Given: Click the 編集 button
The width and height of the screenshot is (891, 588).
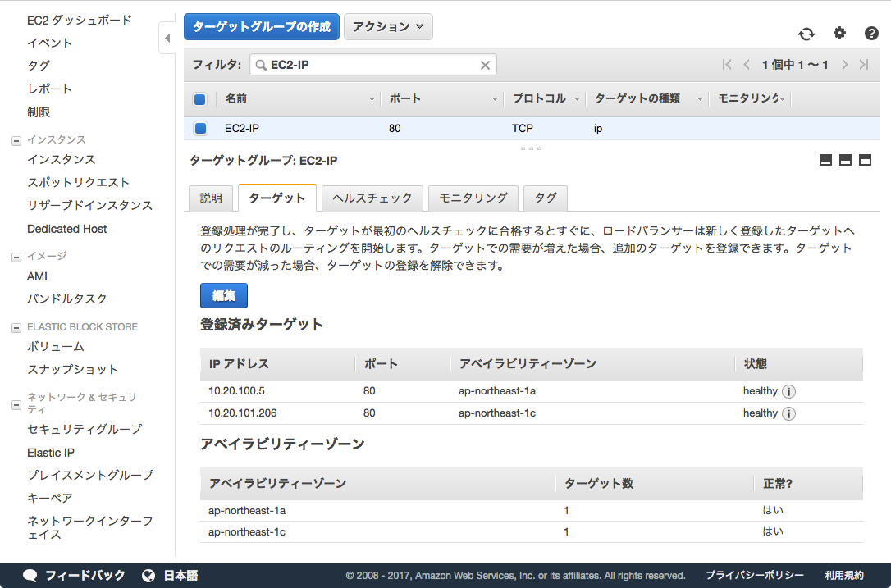Looking at the screenshot, I should [x=223, y=295].
